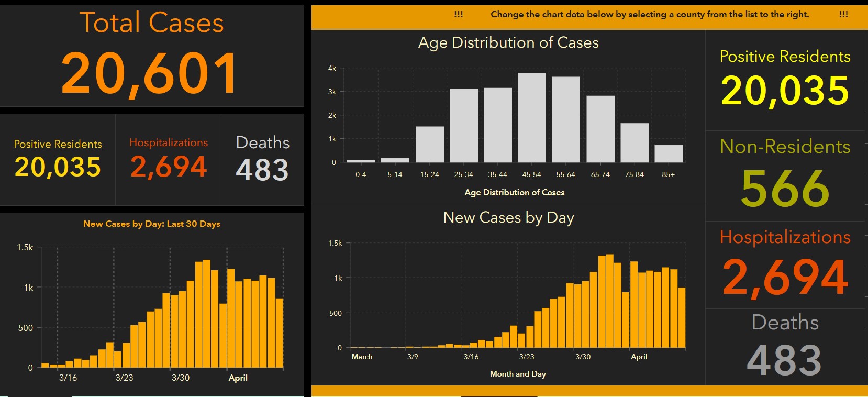Click the April label on New Cases by Day chart

point(639,357)
